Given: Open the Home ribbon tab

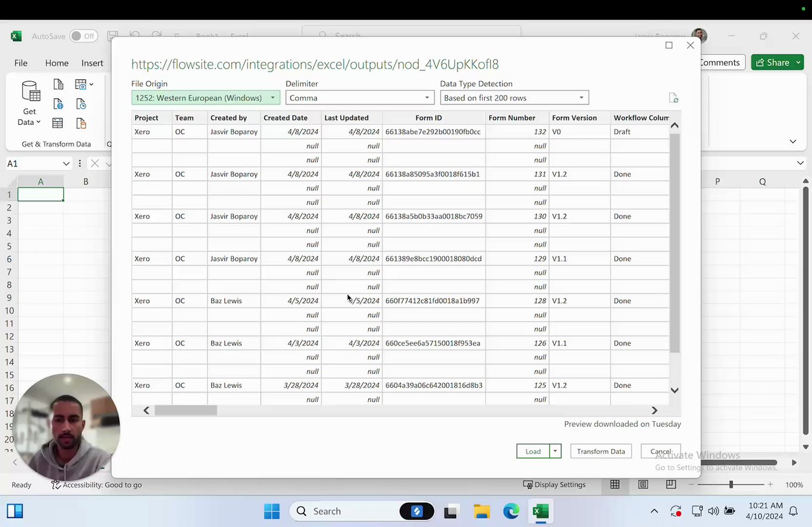Looking at the screenshot, I should (x=56, y=63).
